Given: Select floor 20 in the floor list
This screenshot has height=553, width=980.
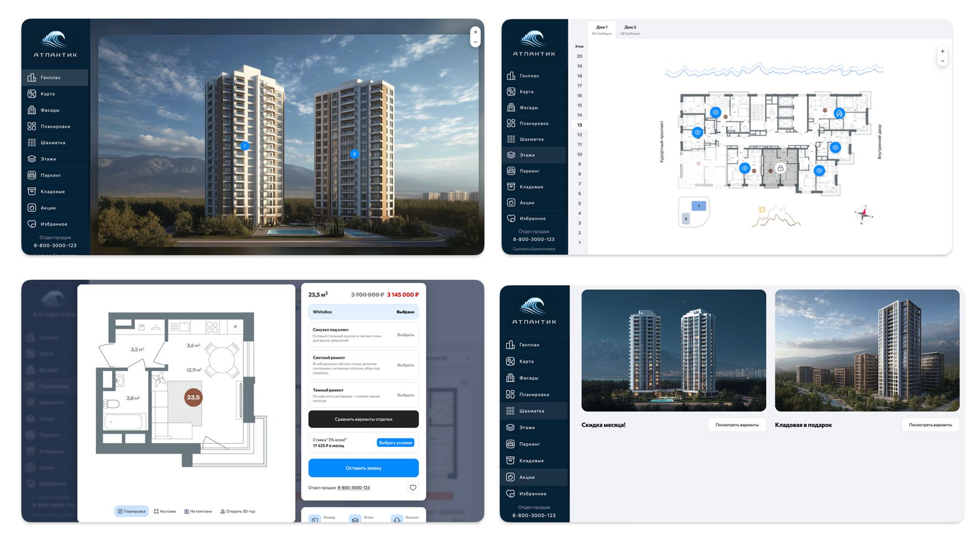Looking at the screenshot, I should pos(579,56).
